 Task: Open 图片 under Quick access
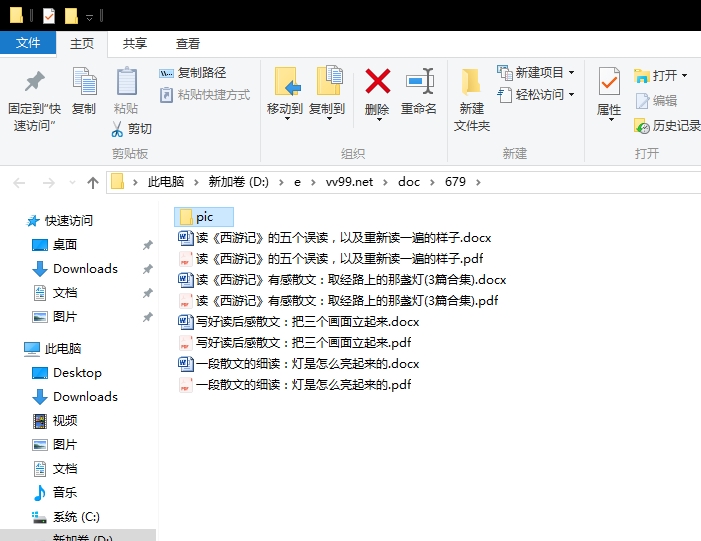[55, 317]
